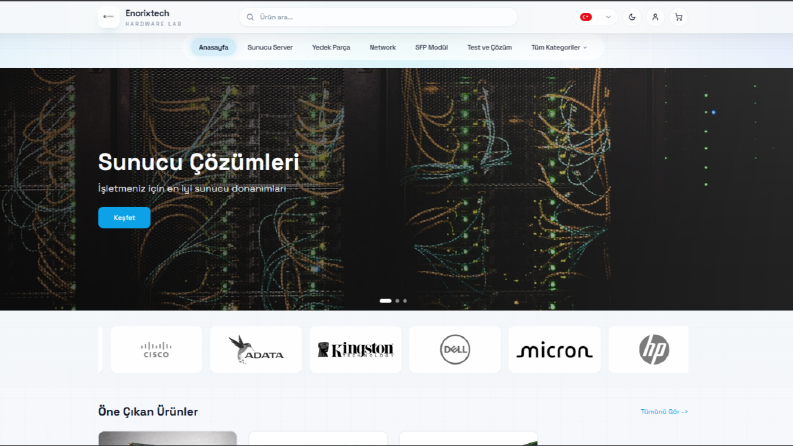Expand the language selector chevron
Screen dimensions: 793x446
coord(608,17)
